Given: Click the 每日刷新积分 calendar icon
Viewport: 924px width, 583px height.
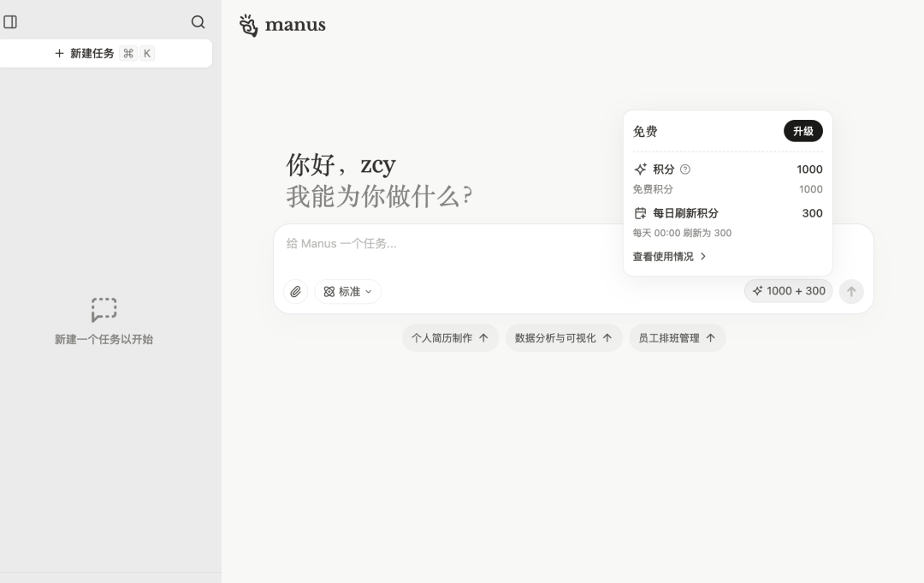Looking at the screenshot, I should (x=641, y=213).
